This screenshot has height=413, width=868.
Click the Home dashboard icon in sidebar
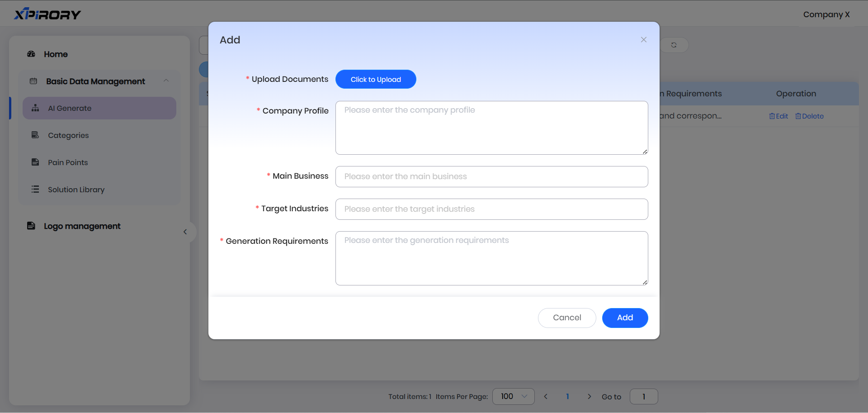[x=31, y=54]
